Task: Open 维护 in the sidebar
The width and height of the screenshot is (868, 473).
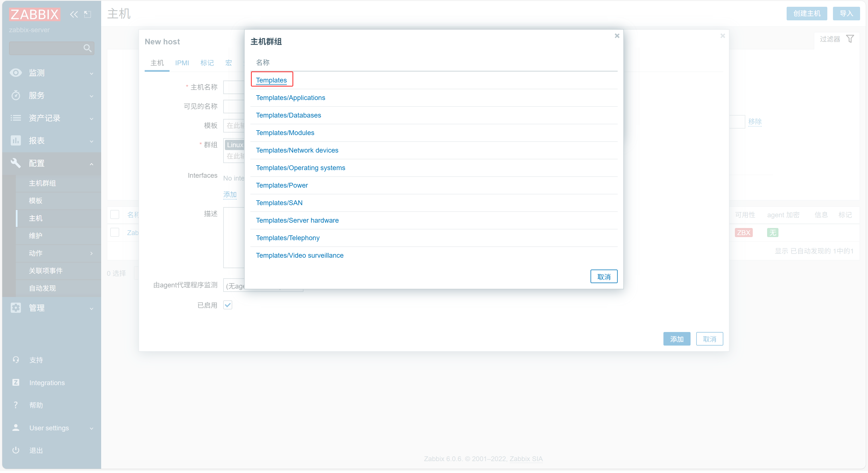Action: click(35, 236)
